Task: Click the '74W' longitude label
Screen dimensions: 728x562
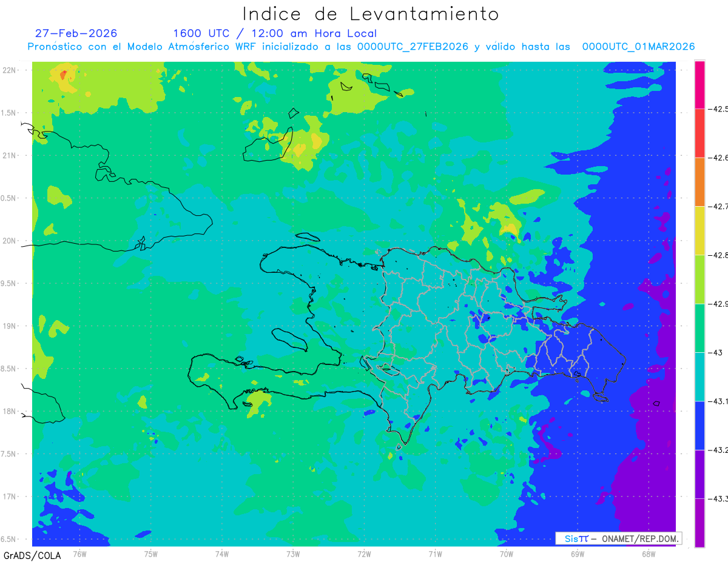Action: (222, 554)
